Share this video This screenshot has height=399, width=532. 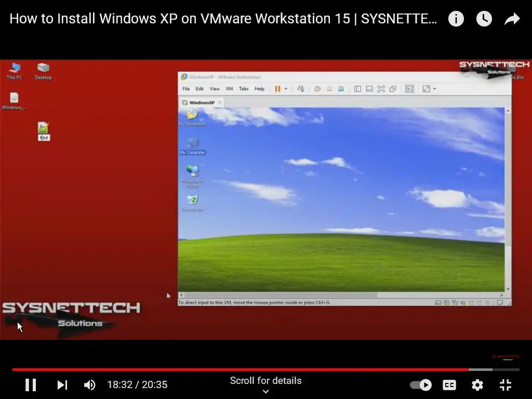tap(512, 19)
